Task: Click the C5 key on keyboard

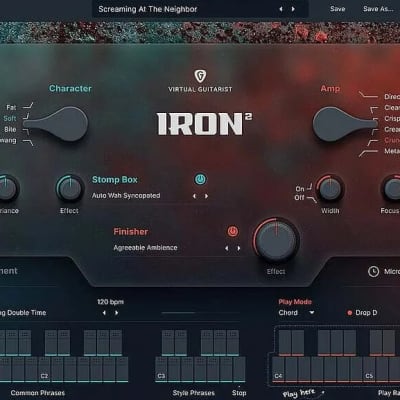Action: pos(369,369)
